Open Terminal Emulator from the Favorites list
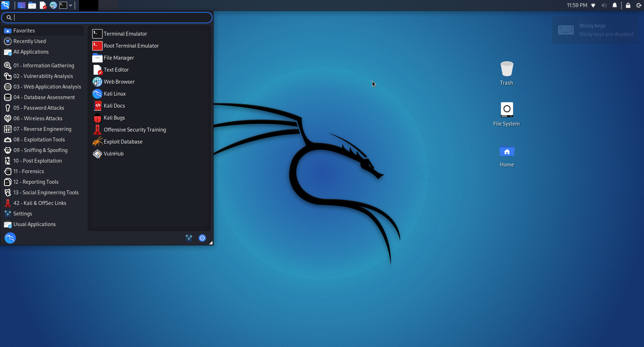 pyautogui.click(x=125, y=34)
